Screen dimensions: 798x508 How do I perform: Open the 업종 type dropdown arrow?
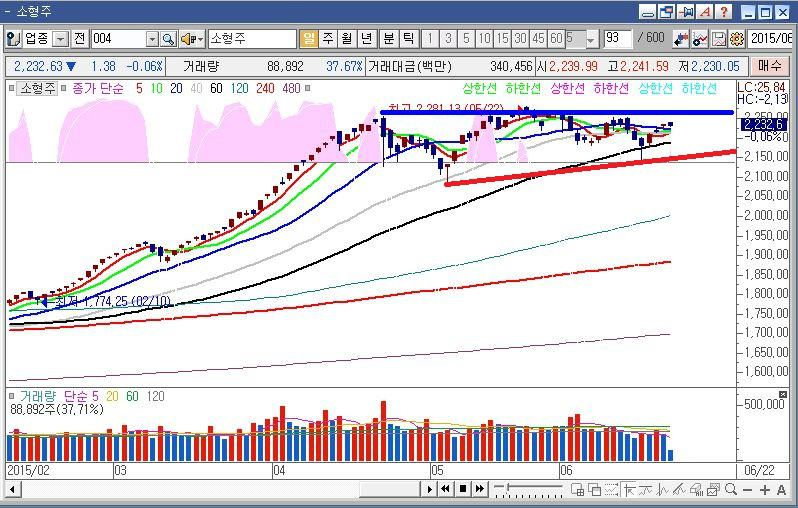(60, 39)
